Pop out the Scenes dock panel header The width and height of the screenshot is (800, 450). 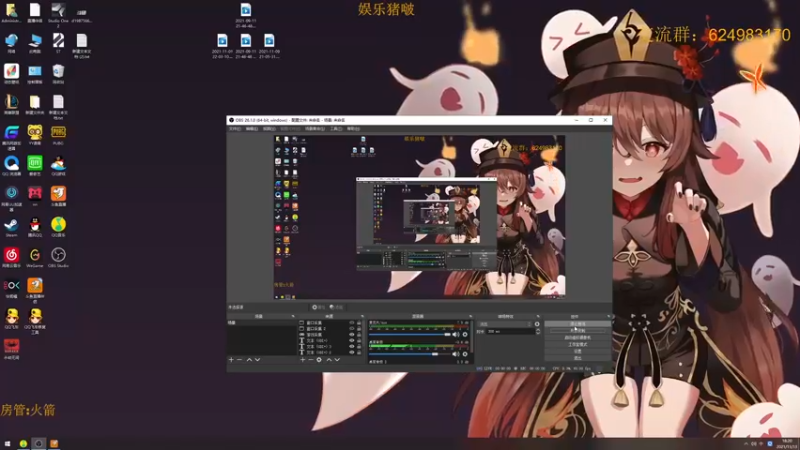coord(293,316)
